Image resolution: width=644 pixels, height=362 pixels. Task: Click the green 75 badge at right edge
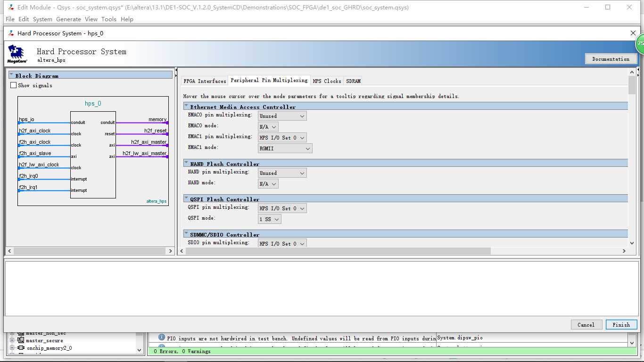pos(640,43)
